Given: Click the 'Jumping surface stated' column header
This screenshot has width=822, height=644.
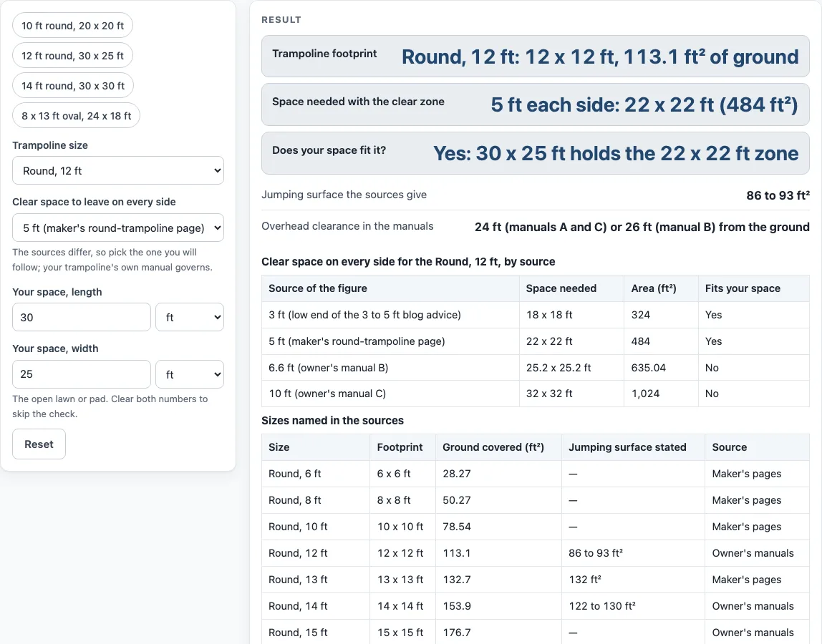Looking at the screenshot, I should click(x=633, y=447).
